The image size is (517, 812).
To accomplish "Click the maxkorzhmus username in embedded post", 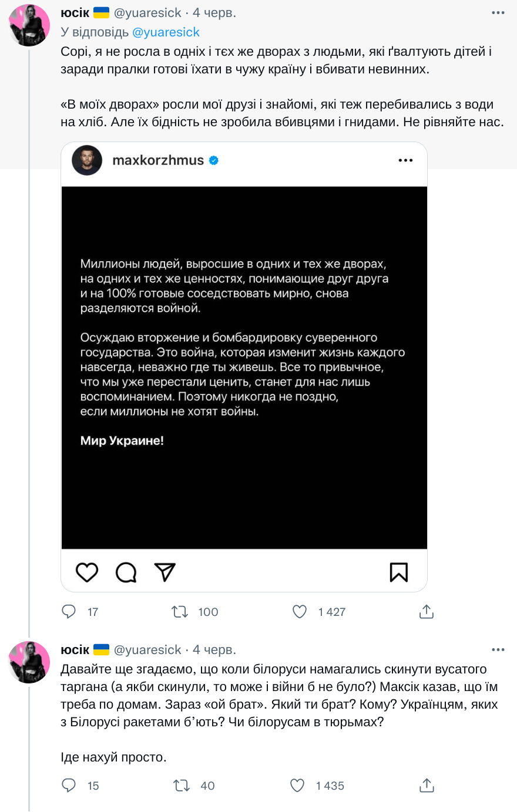I will (158, 160).
